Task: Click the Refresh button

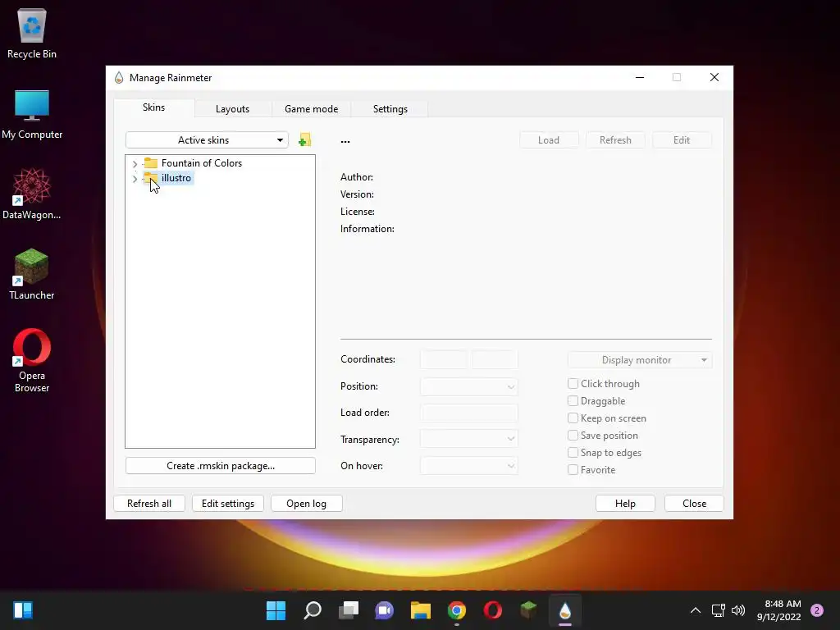Action: point(615,139)
